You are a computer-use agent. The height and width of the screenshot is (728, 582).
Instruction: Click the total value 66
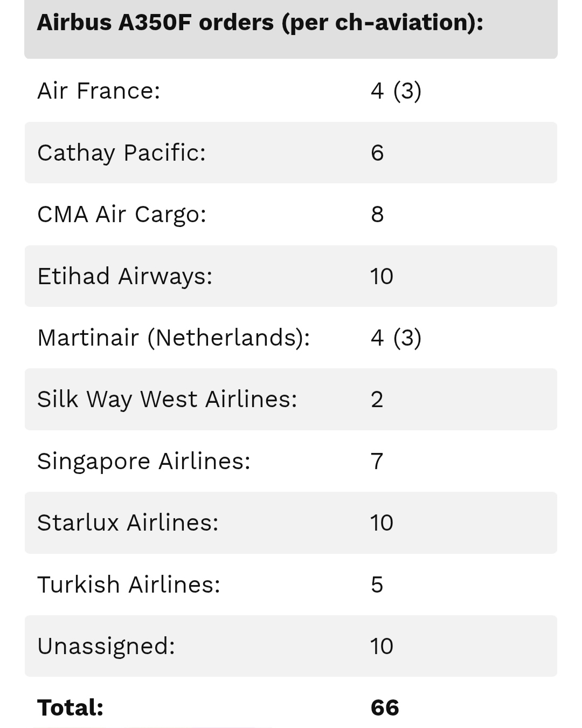pos(385,708)
